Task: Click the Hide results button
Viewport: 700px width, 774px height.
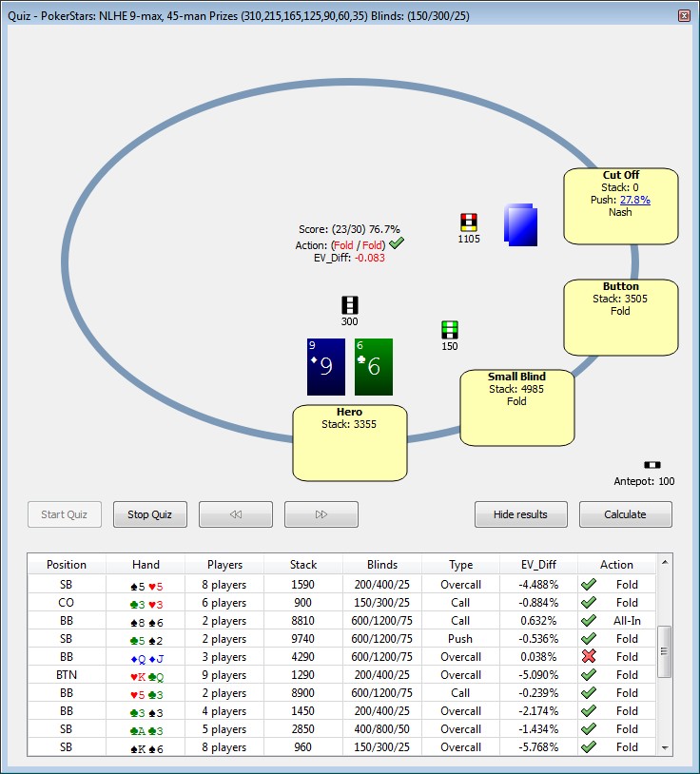Action: point(521,514)
